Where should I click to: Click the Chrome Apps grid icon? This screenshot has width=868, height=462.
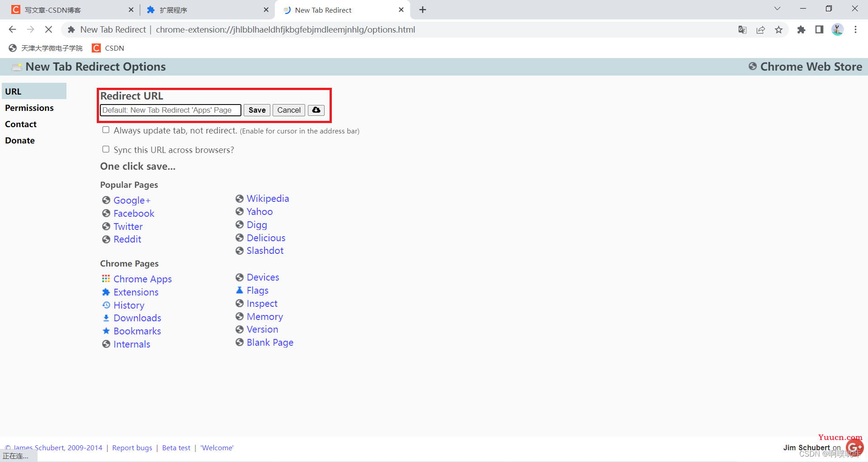(106, 279)
